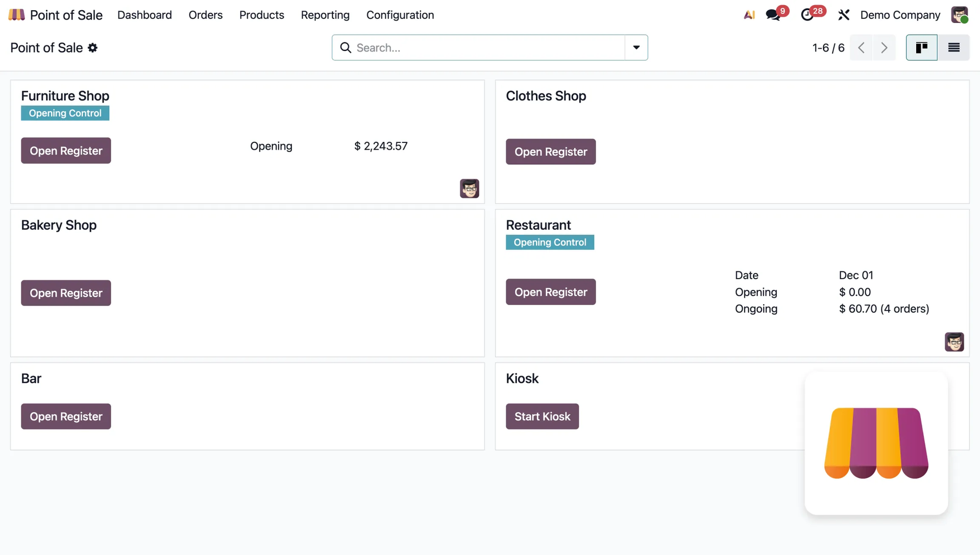The width and height of the screenshot is (980, 555).
Task: Click the $ 2,243.57 opening amount
Action: 381,146
